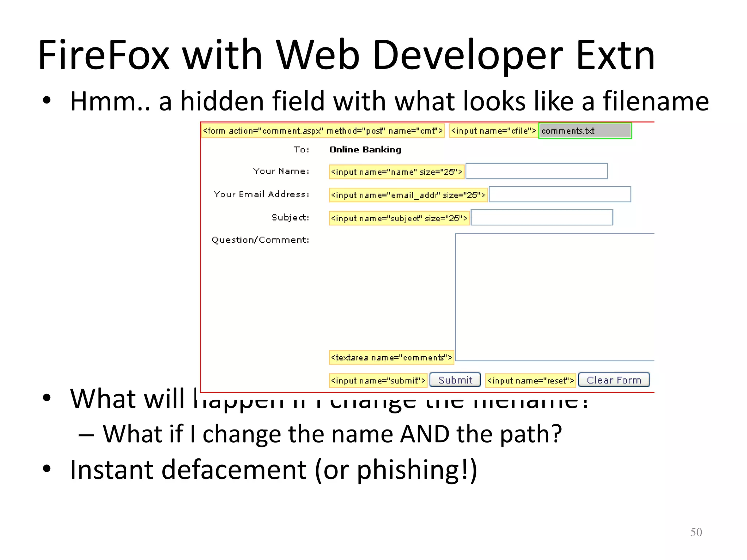Image resolution: width=747 pixels, height=560 pixels.
Task: Click the input name="cfile" tag label
Action: tap(494, 131)
